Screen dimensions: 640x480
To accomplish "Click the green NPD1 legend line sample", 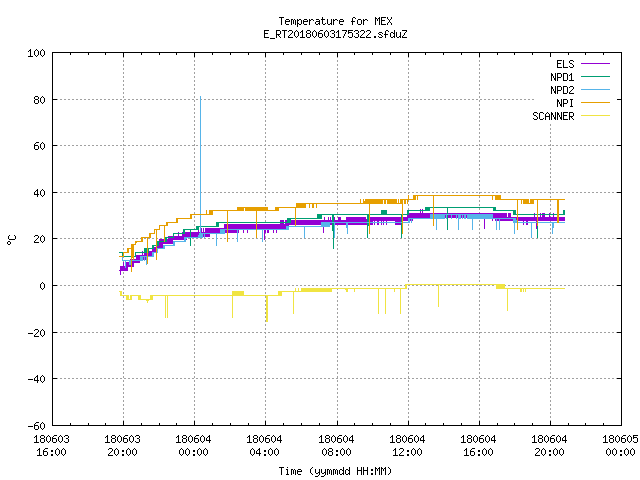I will (595, 77).
